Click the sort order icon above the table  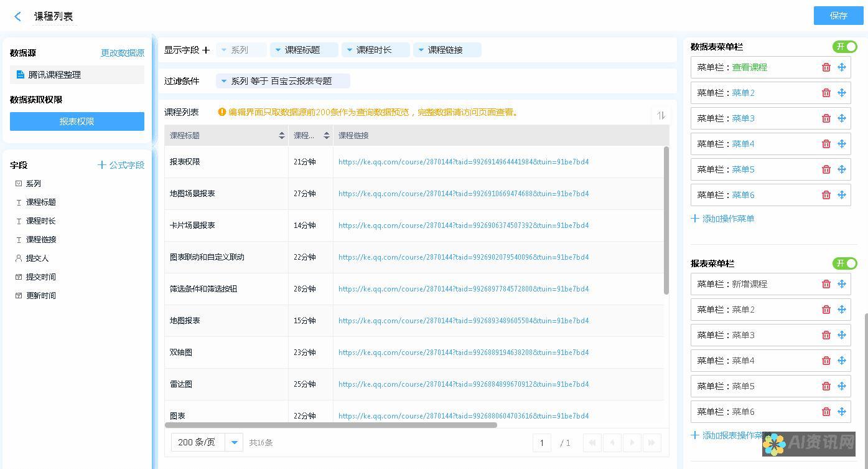pyautogui.click(x=661, y=115)
